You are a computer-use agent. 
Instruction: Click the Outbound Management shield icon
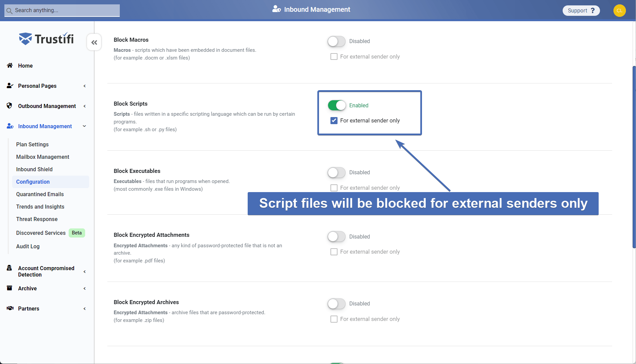(9, 106)
